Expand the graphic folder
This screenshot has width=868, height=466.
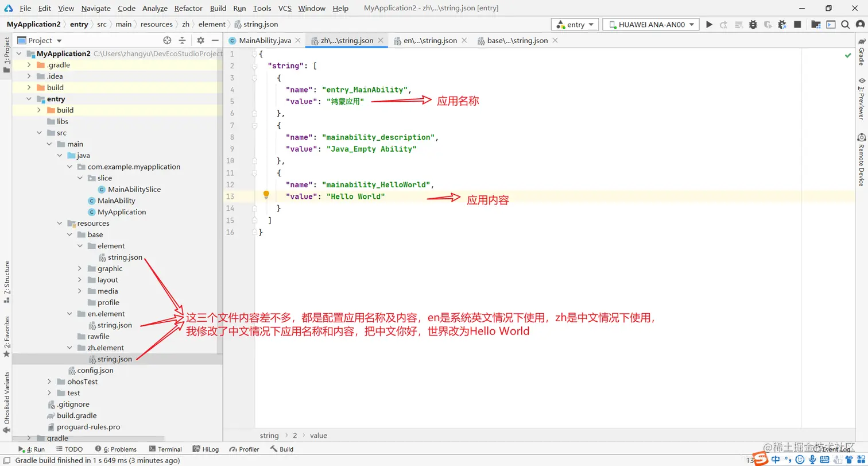(x=80, y=268)
